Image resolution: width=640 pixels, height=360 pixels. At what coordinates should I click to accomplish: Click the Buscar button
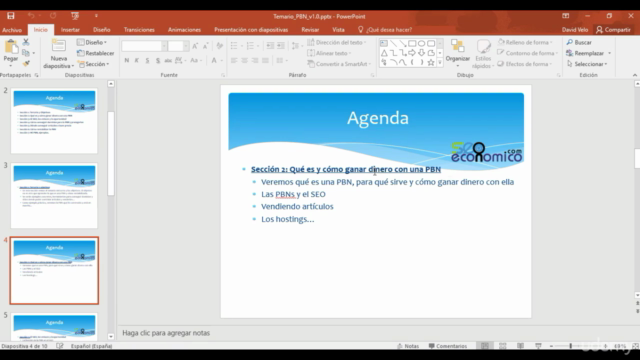pyautogui.click(x=579, y=42)
